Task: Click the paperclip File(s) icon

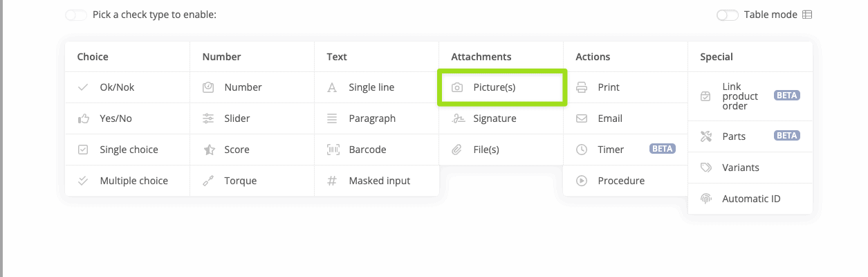Action: click(x=457, y=150)
